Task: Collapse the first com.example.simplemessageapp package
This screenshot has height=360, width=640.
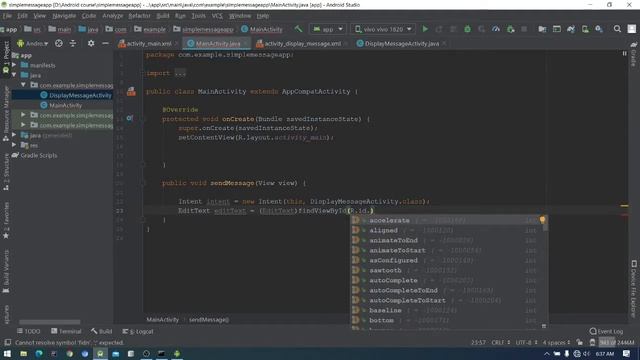Action: pos(23,85)
